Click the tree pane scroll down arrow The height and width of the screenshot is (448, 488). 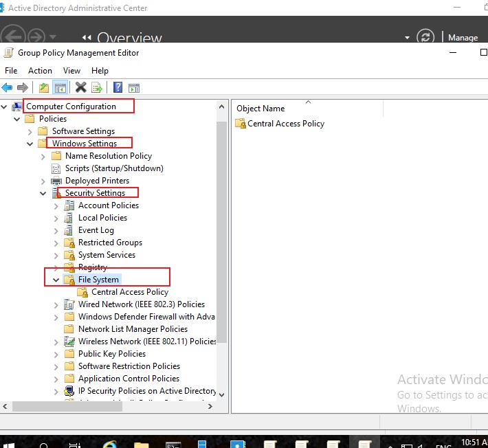pyautogui.click(x=221, y=395)
